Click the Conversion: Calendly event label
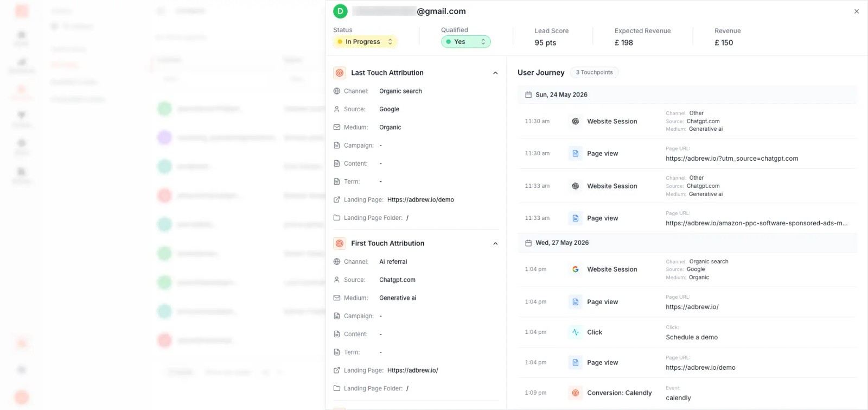This screenshot has height=410, width=868. pos(620,393)
